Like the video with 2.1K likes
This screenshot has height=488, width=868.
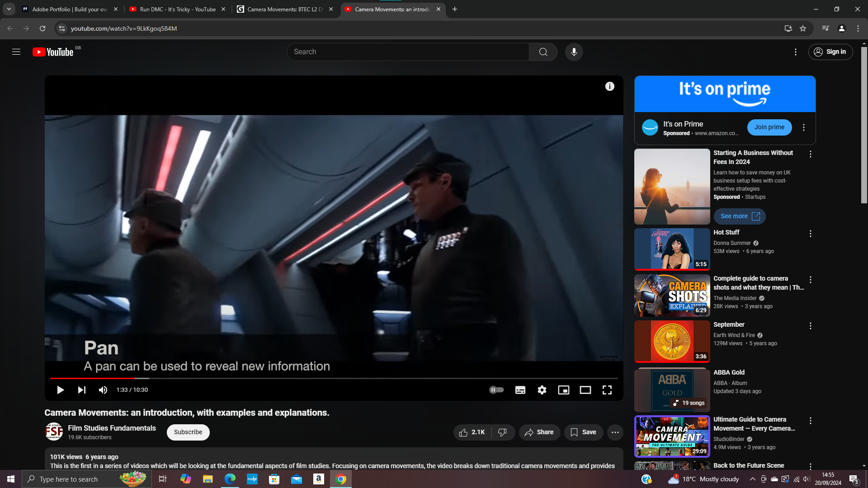coord(472,432)
